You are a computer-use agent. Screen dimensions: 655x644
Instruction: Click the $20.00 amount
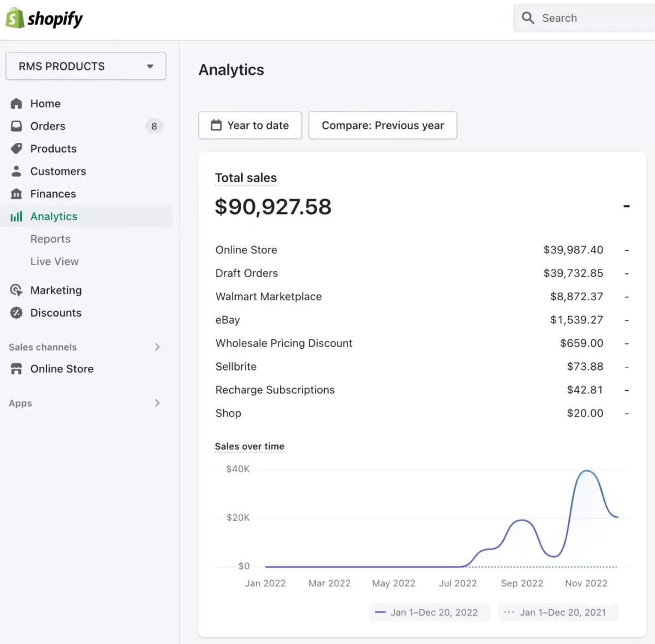[585, 414]
